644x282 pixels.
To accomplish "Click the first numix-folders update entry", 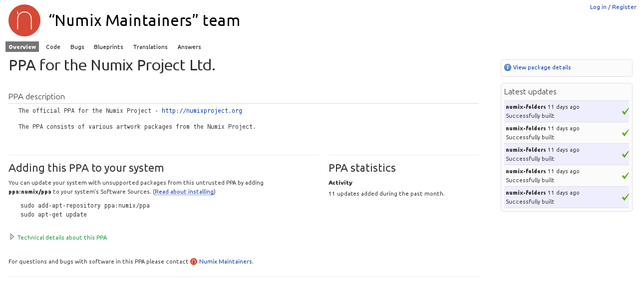I will [526, 107].
